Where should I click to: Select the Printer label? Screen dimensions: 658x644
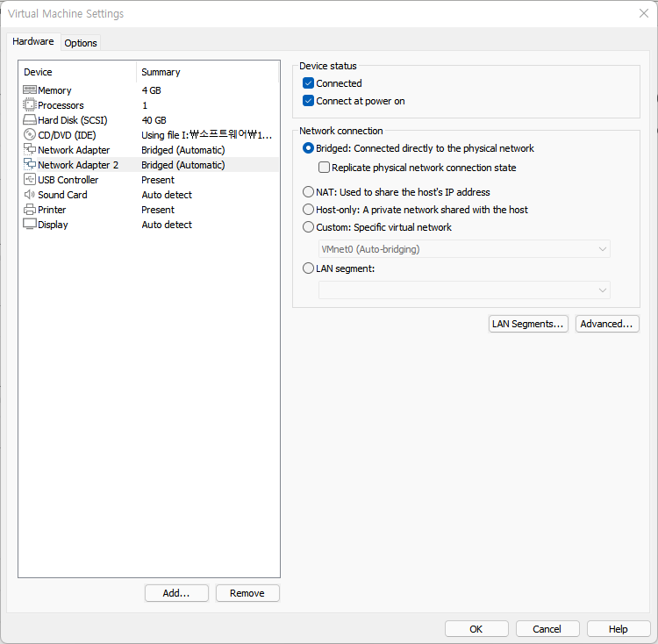[52, 210]
